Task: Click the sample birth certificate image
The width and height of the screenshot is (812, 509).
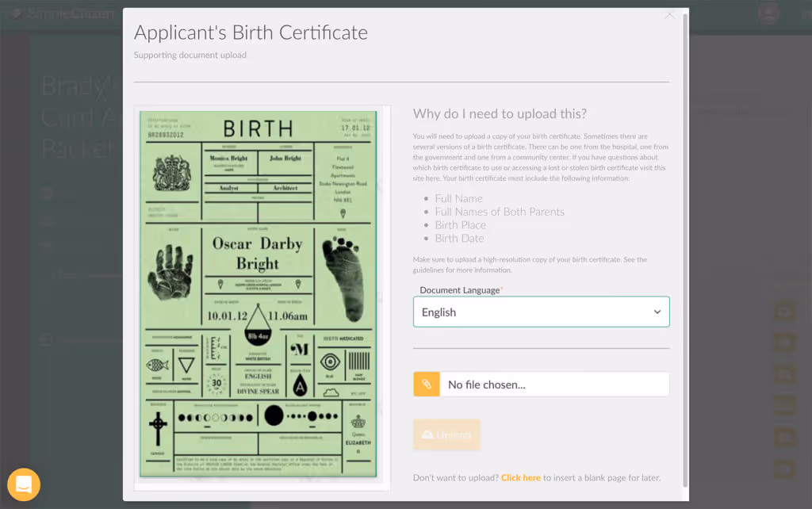Action: [x=258, y=293]
